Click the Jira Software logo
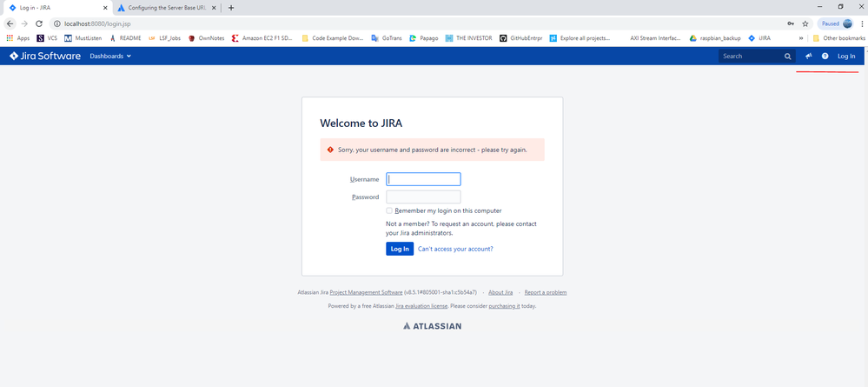 click(45, 56)
